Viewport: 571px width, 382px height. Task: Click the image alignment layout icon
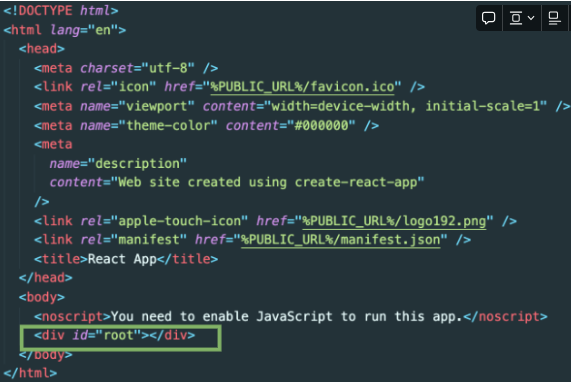(516, 17)
